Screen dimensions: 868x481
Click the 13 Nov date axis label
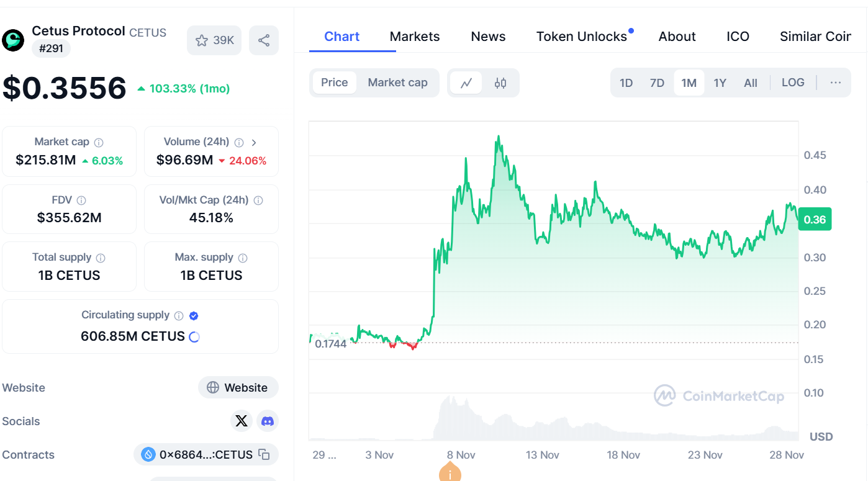tap(543, 455)
